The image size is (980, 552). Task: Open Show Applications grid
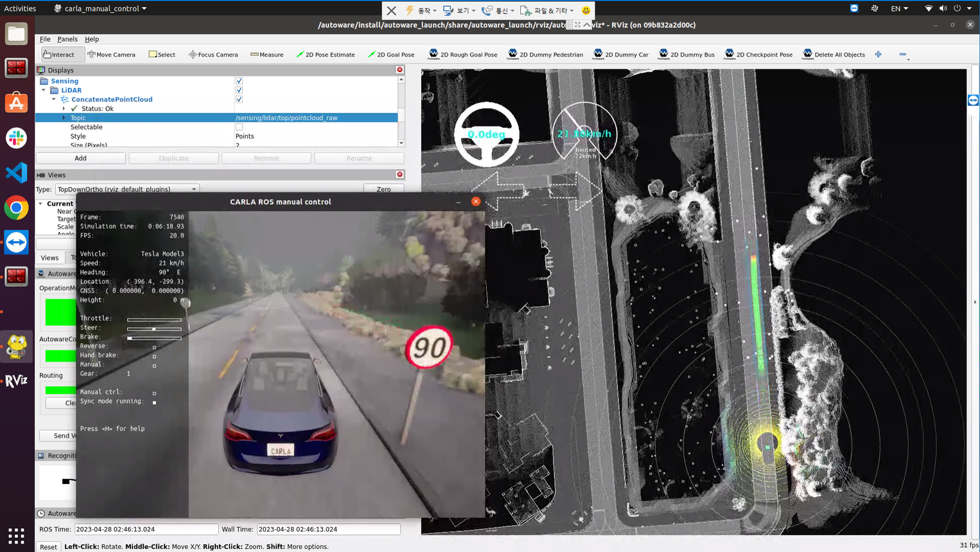(16, 535)
